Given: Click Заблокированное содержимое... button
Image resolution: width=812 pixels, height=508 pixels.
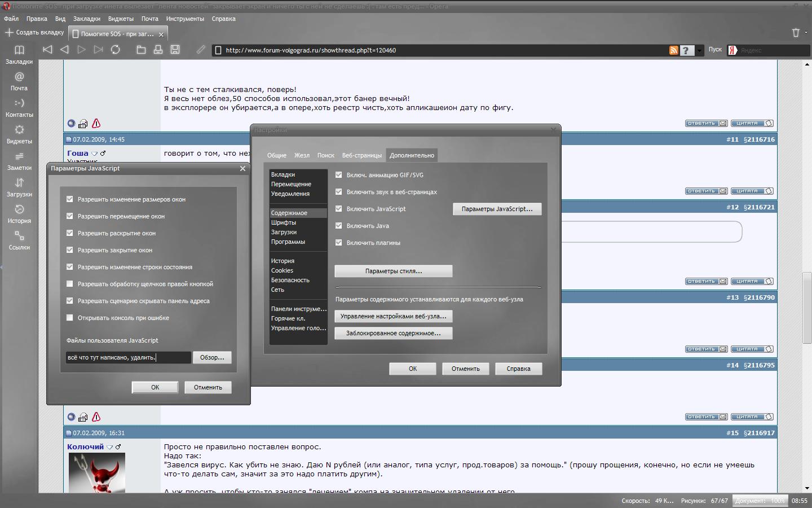Looking at the screenshot, I should tap(394, 333).
